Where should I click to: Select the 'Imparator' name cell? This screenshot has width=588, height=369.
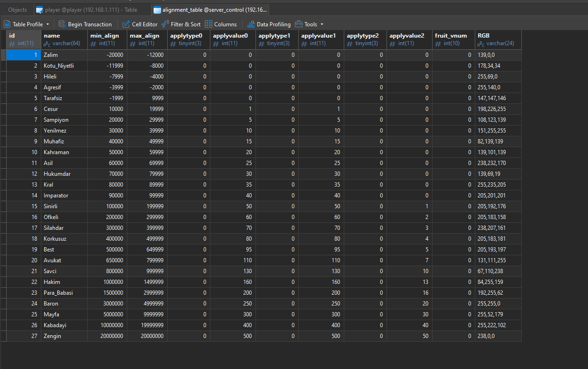(64, 196)
